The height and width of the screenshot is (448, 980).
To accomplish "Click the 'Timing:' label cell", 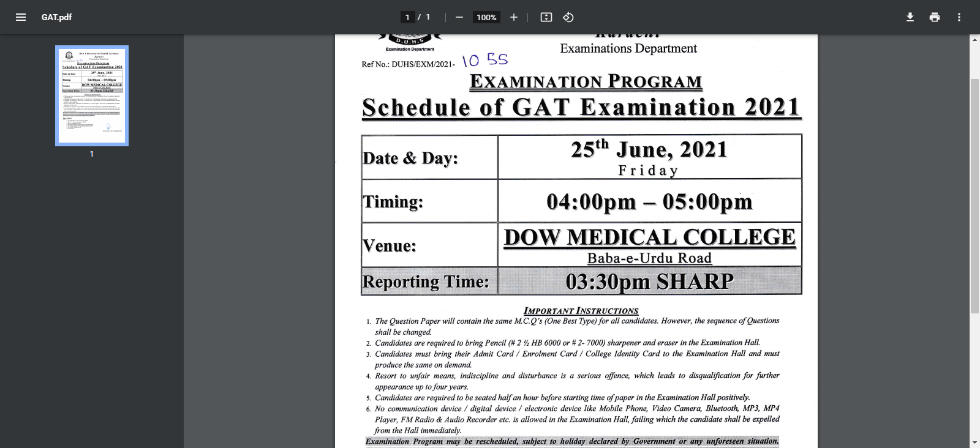I will coord(429,201).
